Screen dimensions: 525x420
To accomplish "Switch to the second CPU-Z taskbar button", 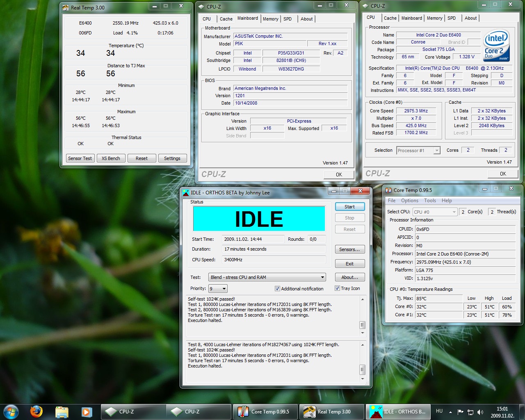I will 199,411.
